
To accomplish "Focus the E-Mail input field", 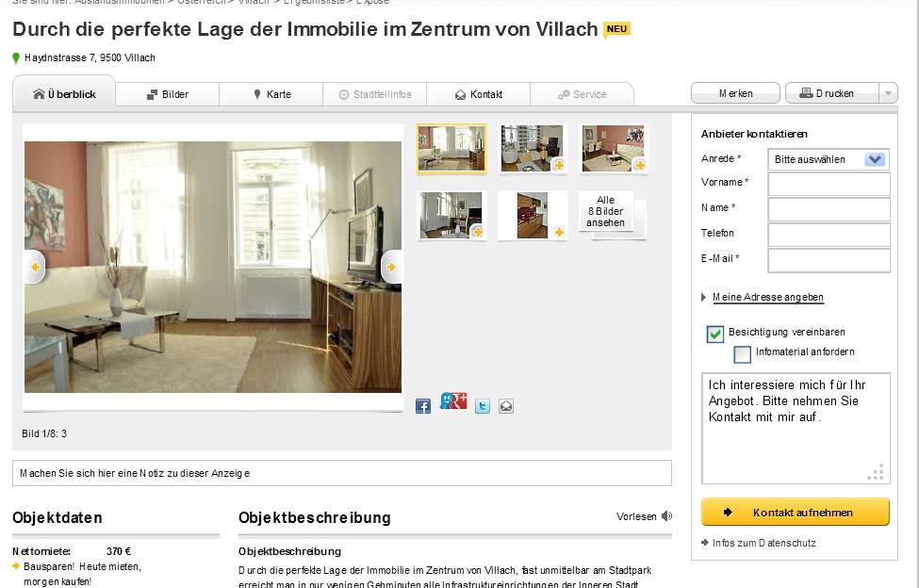I will 829,261.
